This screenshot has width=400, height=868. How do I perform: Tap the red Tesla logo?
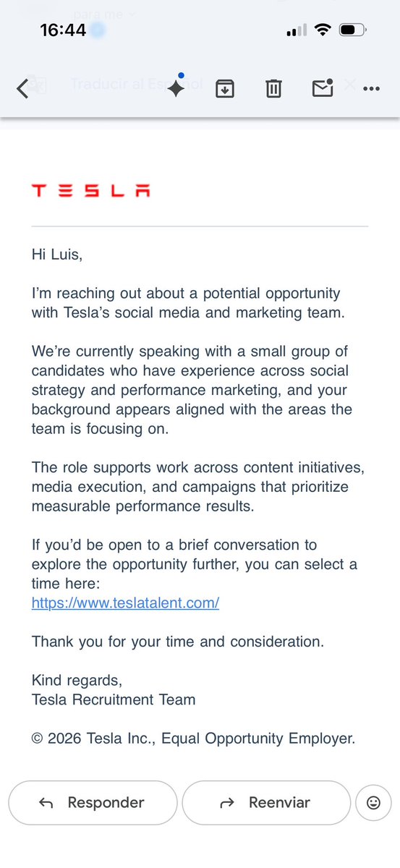tap(91, 191)
